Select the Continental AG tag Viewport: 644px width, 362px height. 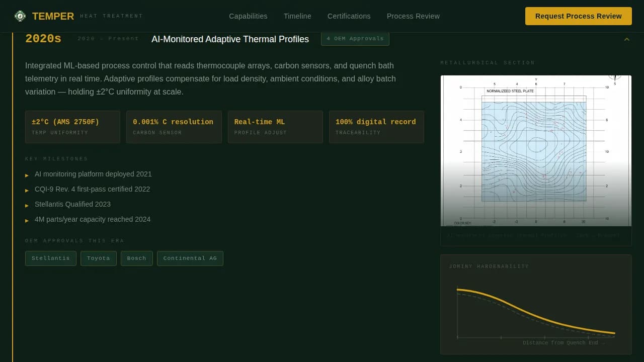click(190, 258)
